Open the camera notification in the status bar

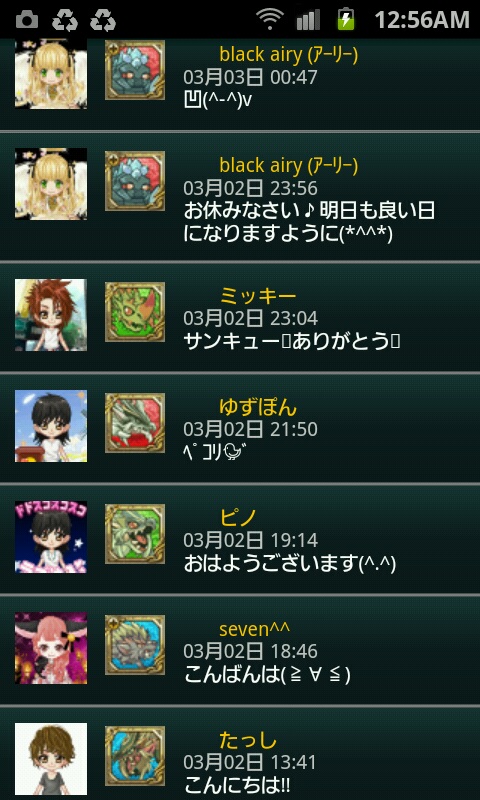(x=27, y=20)
